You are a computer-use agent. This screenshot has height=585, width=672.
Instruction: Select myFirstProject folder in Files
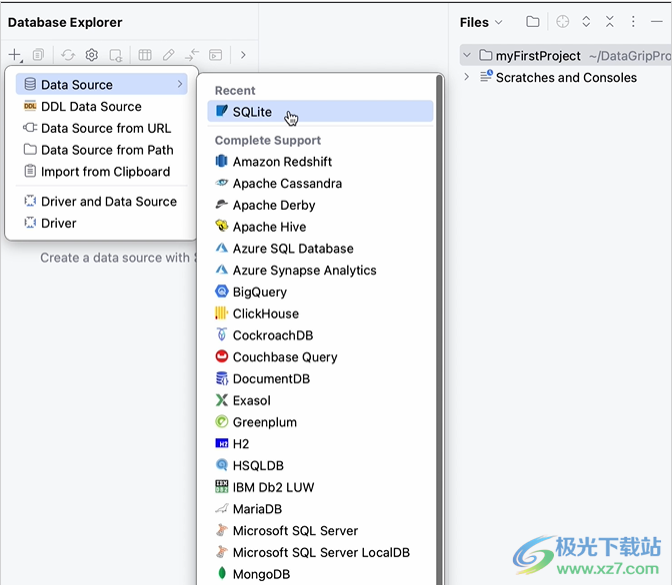pyautogui.click(x=566, y=56)
